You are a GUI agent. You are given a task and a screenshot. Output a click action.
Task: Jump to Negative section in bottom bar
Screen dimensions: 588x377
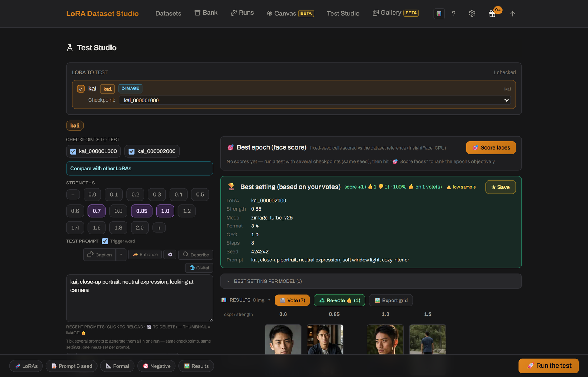coord(157,366)
